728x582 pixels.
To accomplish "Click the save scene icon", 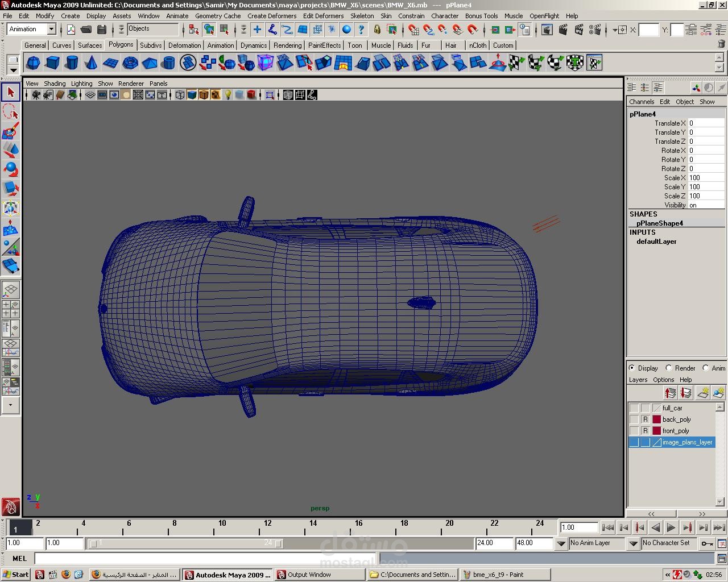I will click(x=102, y=30).
